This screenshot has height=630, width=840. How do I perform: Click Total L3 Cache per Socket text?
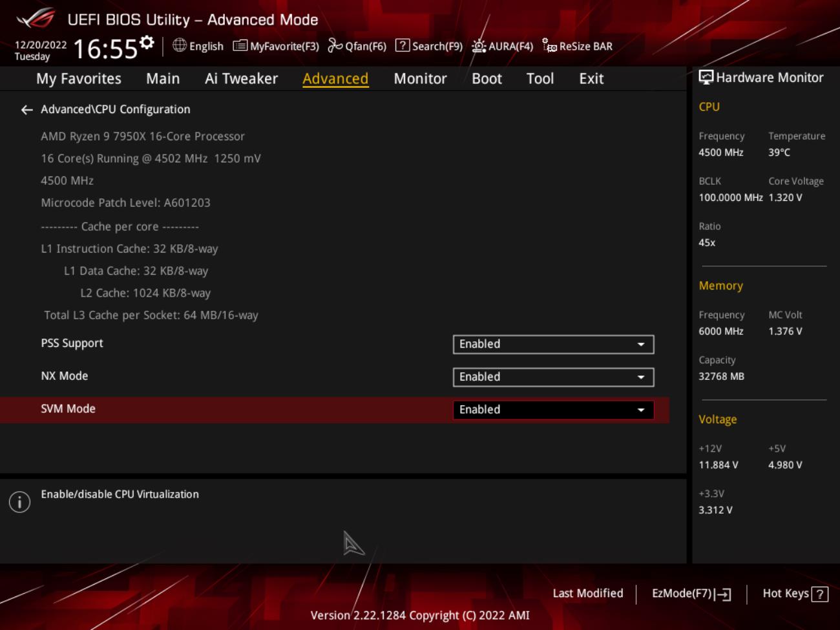(x=151, y=315)
